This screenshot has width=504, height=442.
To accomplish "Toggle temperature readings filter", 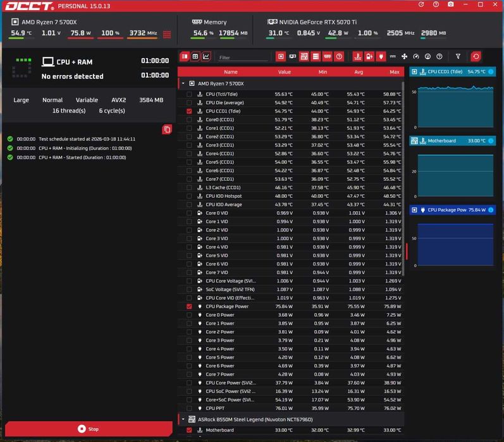I will [x=357, y=56].
